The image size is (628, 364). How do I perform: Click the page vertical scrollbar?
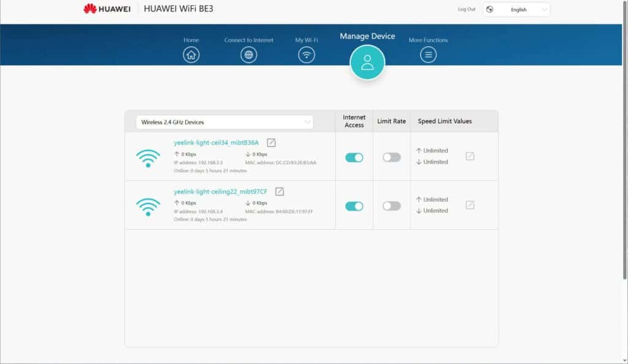[625, 140]
